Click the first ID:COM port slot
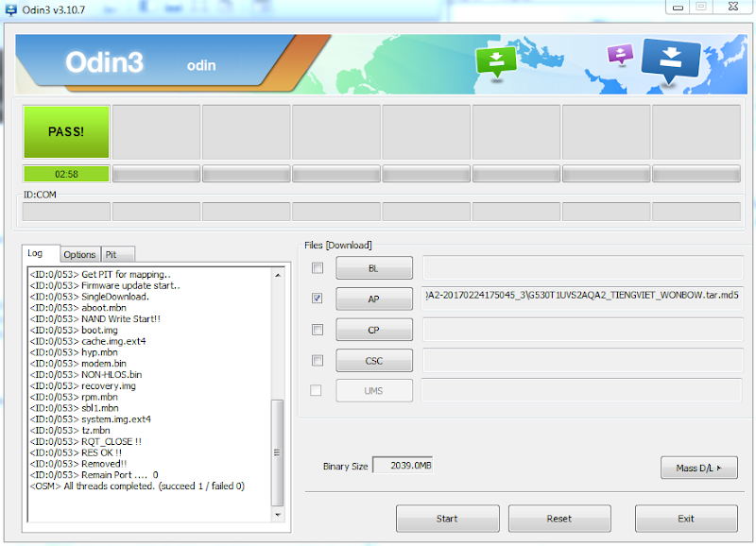The image size is (756, 546). [x=66, y=212]
